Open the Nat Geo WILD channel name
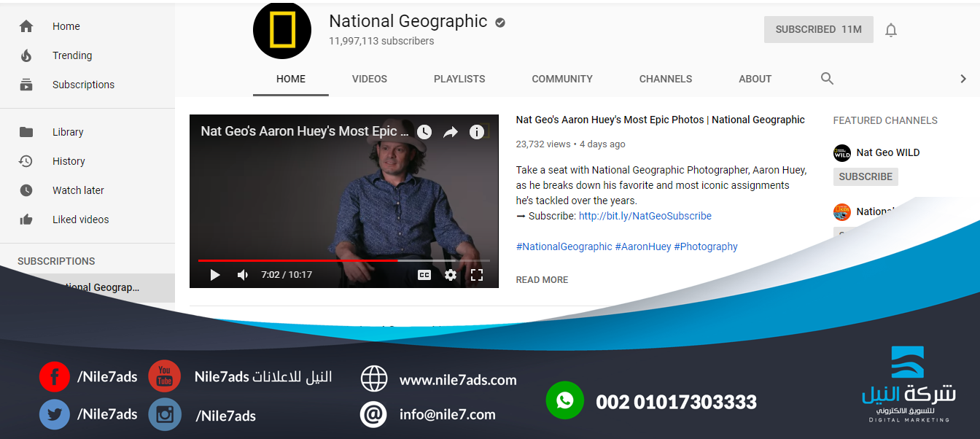980x439 pixels. click(888, 152)
